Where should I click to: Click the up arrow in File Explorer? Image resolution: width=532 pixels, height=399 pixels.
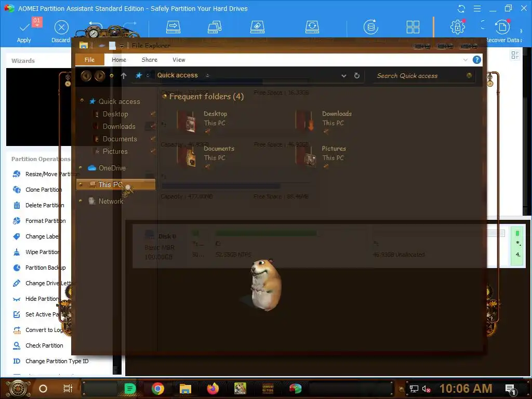click(124, 76)
